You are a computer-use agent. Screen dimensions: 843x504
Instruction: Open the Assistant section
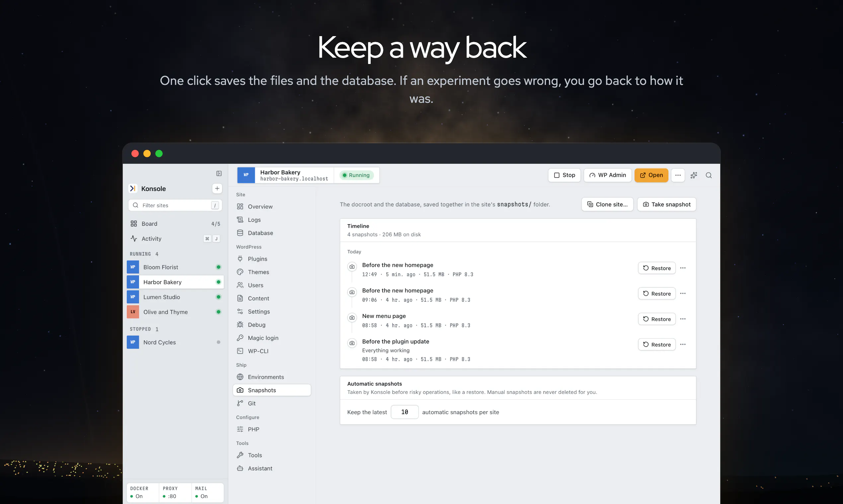click(x=271, y=468)
